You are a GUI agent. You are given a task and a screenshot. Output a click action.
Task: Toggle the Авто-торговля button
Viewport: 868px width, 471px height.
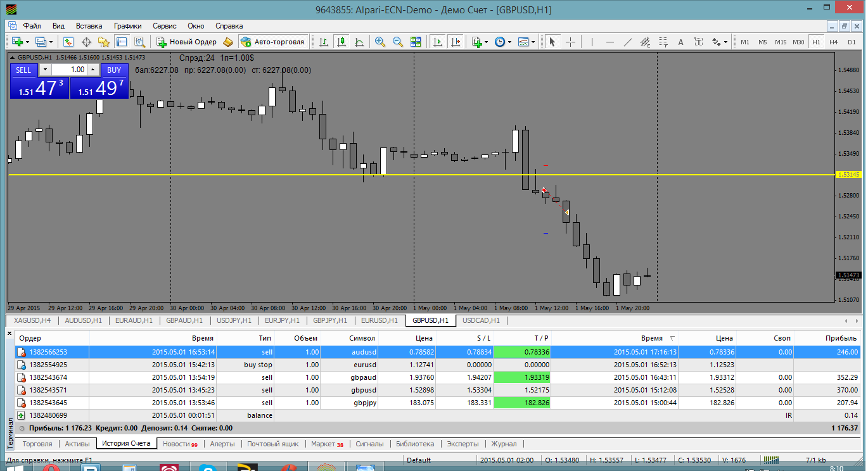(x=272, y=42)
